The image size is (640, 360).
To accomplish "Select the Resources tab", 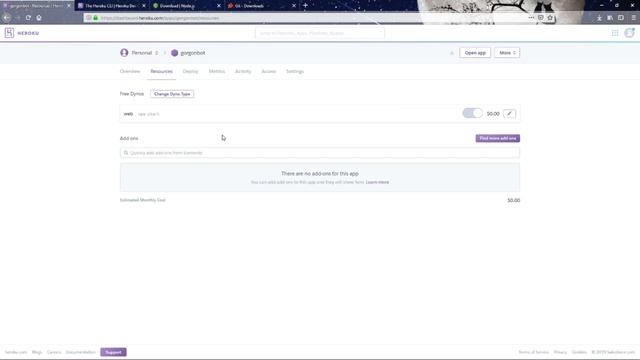I will [161, 71].
